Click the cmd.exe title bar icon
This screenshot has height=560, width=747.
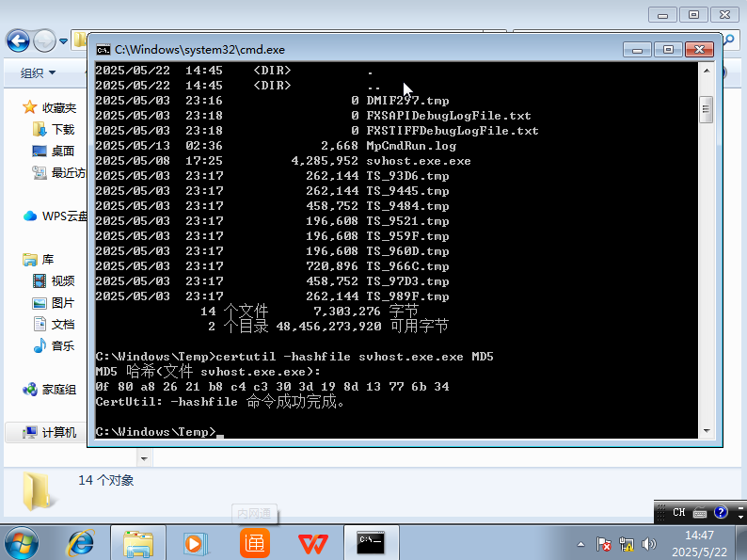[103, 50]
